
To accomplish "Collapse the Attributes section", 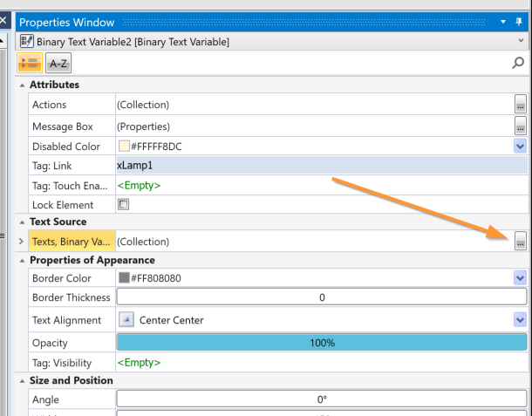I will pyautogui.click(x=21, y=85).
